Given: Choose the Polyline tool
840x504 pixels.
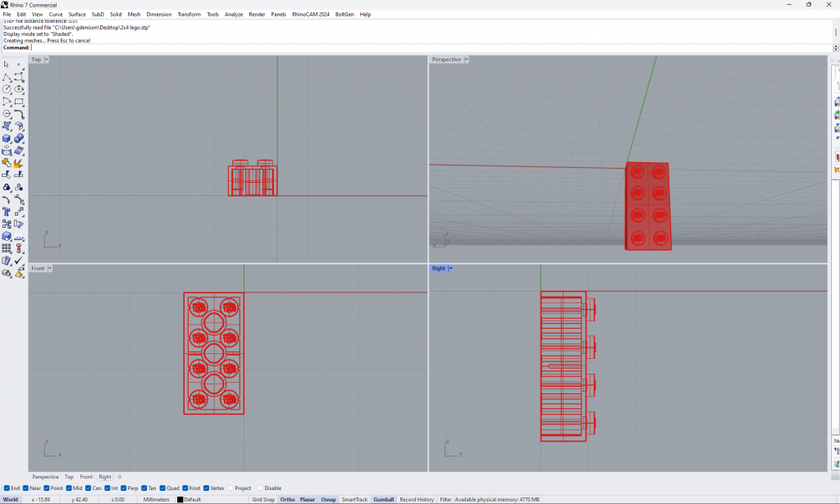Looking at the screenshot, I should coord(7,77).
